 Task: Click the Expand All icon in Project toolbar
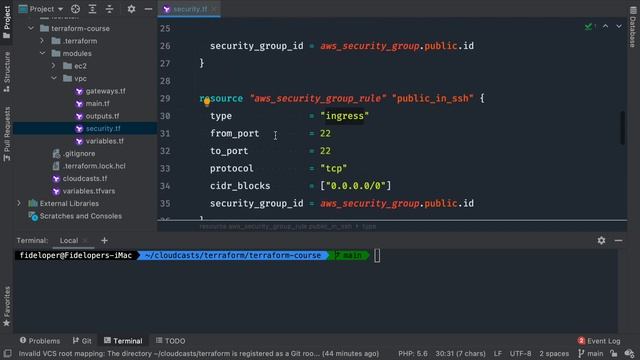coord(92,9)
